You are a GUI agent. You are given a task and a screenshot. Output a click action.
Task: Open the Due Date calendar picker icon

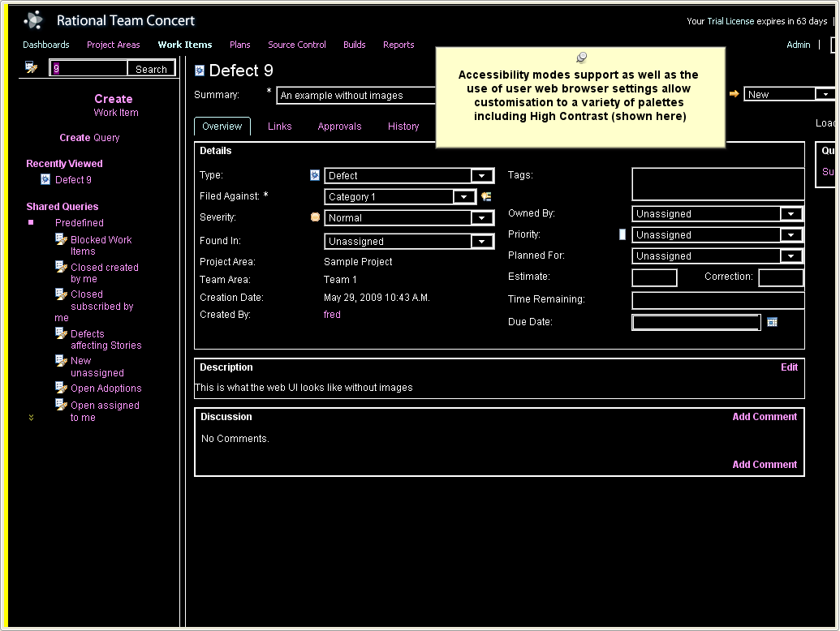(x=772, y=322)
